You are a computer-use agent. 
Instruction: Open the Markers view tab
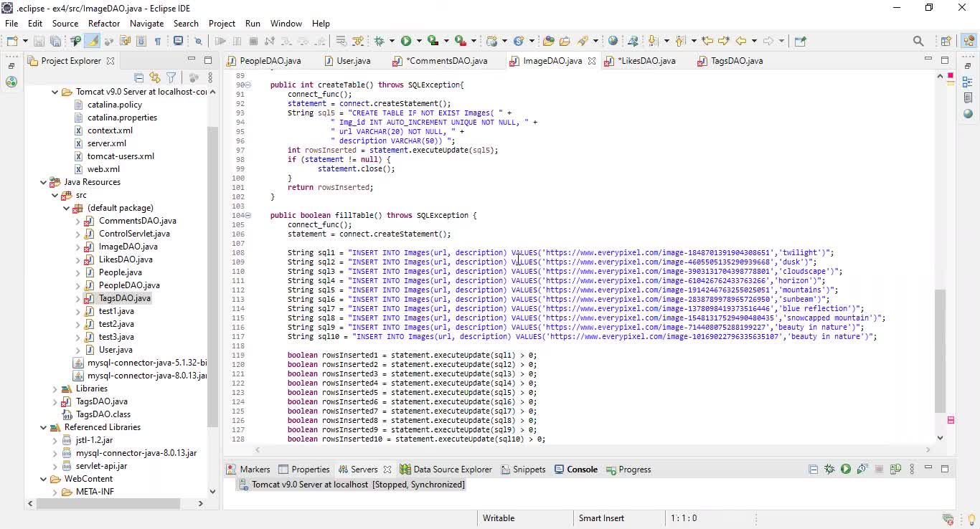pyautogui.click(x=248, y=470)
